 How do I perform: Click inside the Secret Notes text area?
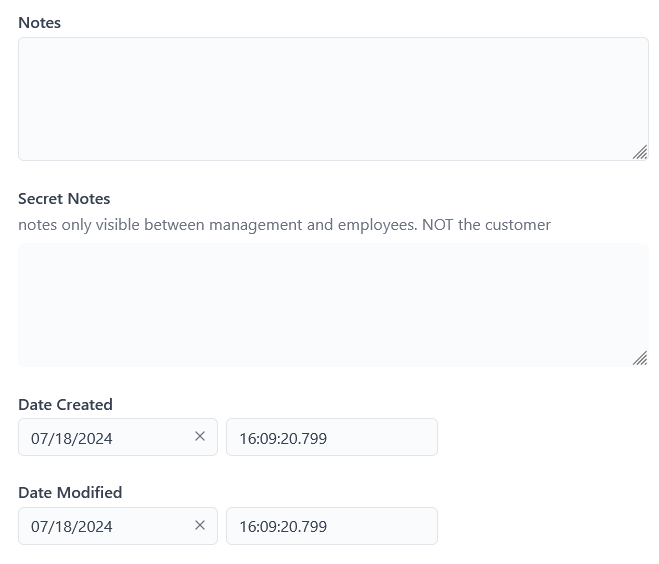click(x=333, y=304)
